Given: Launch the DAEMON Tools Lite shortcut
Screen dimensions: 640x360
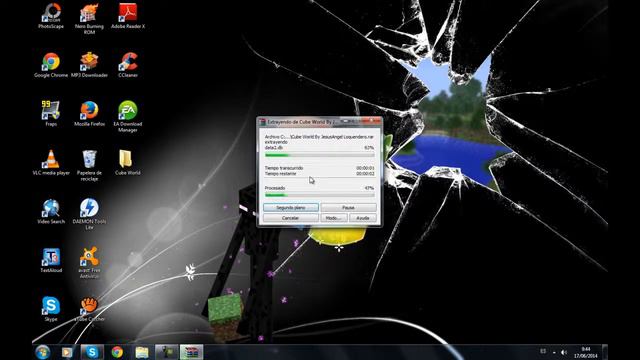Looking at the screenshot, I should 89,214.
